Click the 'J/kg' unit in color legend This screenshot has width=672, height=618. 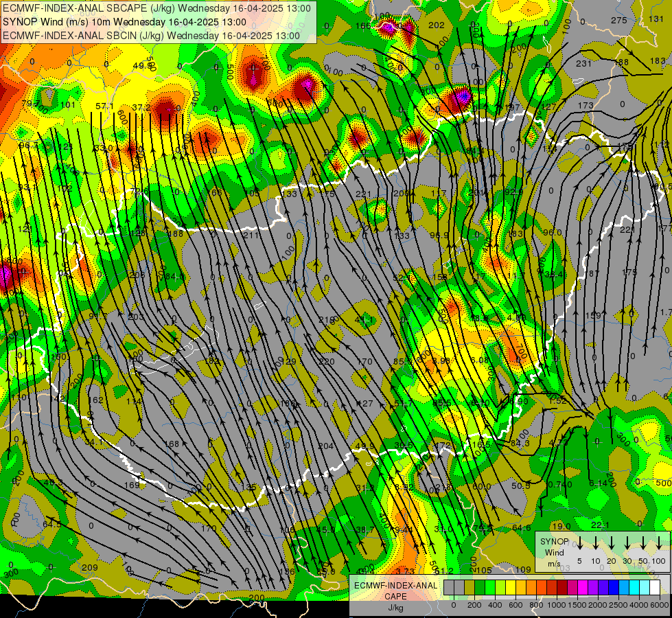click(395, 608)
